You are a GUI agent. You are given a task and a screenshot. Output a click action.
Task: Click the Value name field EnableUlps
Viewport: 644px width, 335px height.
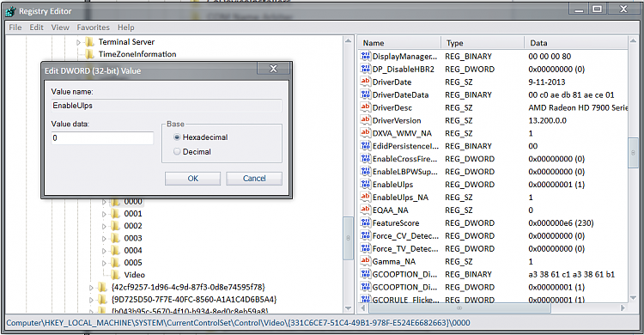click(167, 106)
